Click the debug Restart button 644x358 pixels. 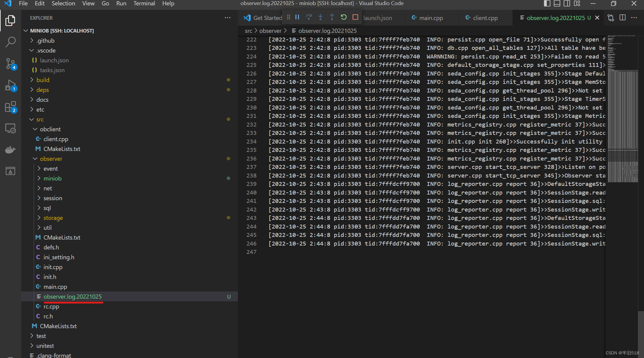coord(343,17)
